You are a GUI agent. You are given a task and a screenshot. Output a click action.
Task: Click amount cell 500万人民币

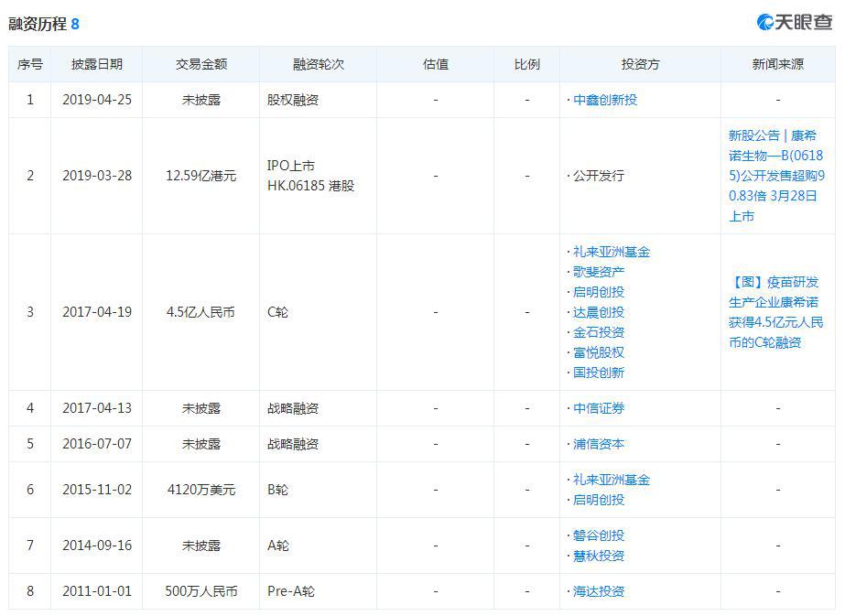(x=201, y=591)
